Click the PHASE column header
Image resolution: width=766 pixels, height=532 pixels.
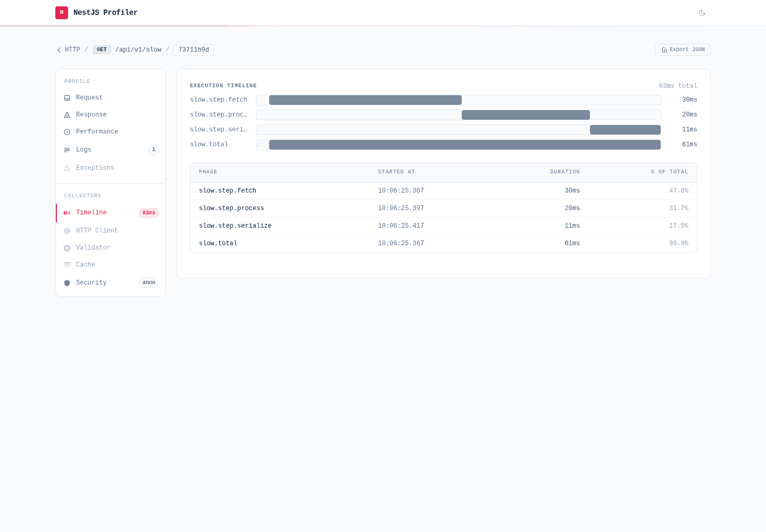[x=208, y=172]
